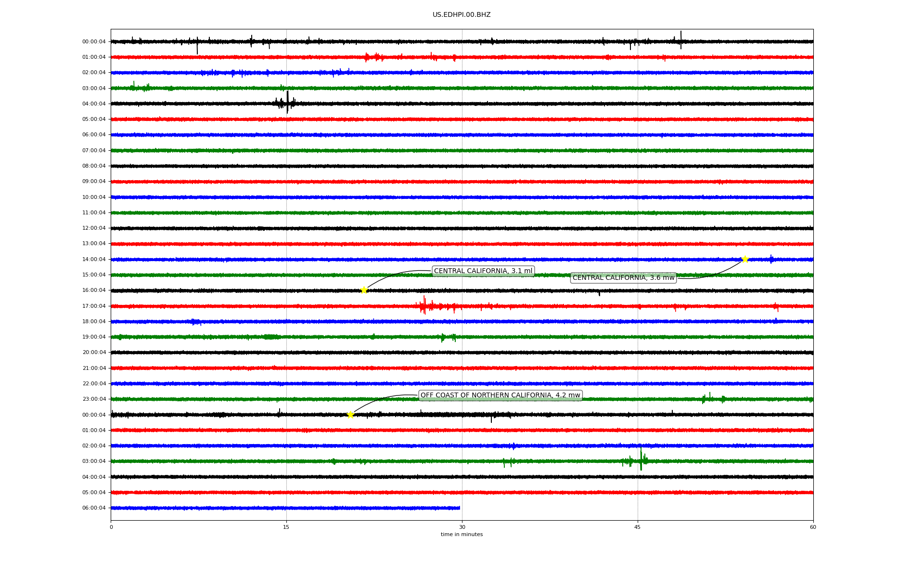Click the 12:00:04 row time label

[94, 228]
